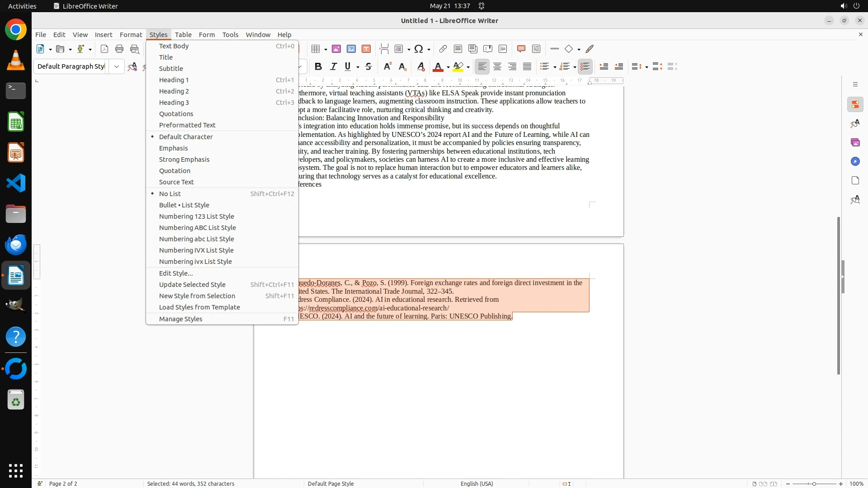Click the Clear Direct Formatting icon
Screen dimensions: 868x488
click(420, 67)
